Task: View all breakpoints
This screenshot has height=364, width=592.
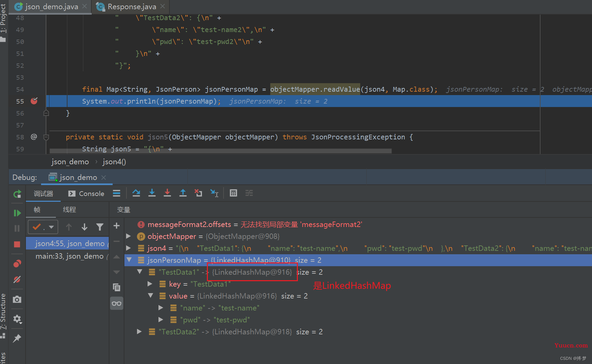Action: [17, 263]
